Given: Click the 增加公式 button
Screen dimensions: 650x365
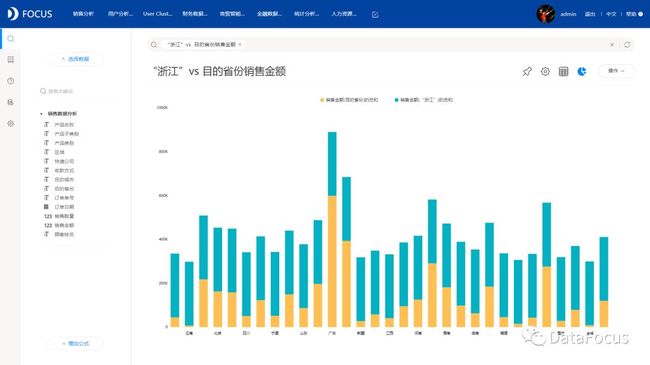Looking at the screenshot, I should coord(75,343).
